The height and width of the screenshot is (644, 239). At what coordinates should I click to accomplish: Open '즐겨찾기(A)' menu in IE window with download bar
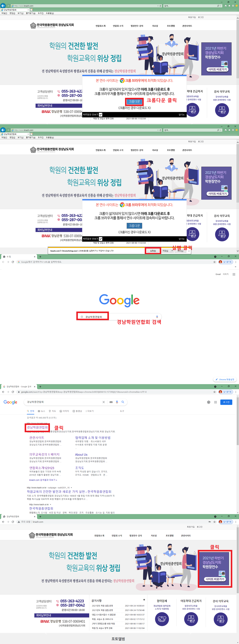(x=31, y=138)
